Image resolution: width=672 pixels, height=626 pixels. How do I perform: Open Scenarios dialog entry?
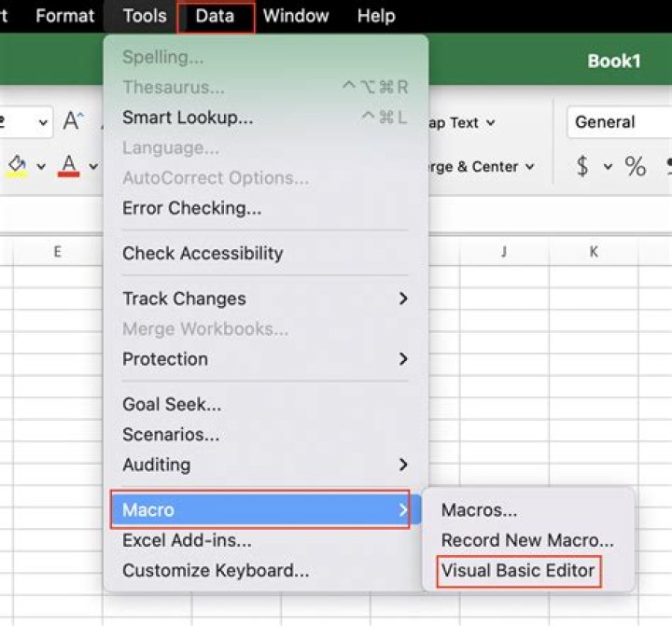pos(266,435)
